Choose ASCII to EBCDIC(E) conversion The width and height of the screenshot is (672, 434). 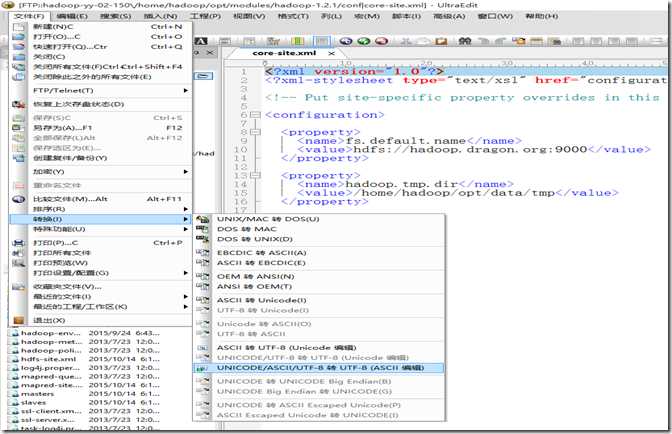(318, 263)
